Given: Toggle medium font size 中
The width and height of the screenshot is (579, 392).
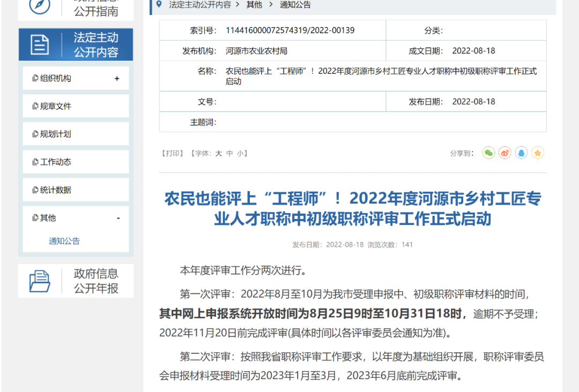Looking at the screenshot, I should pyautogui.click(x=231, y=153).
